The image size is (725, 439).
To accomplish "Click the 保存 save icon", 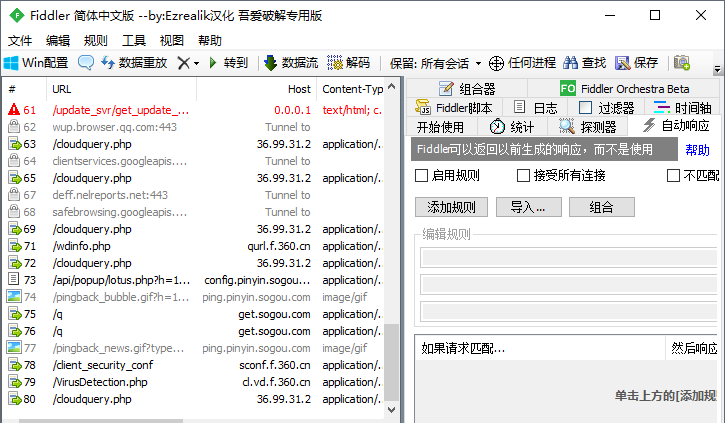I will click(622, 63).
